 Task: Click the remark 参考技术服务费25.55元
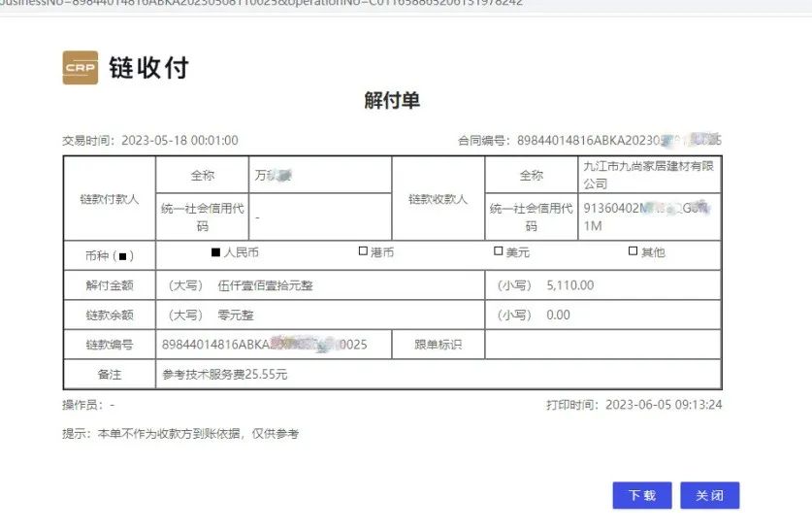coord(225,374)
